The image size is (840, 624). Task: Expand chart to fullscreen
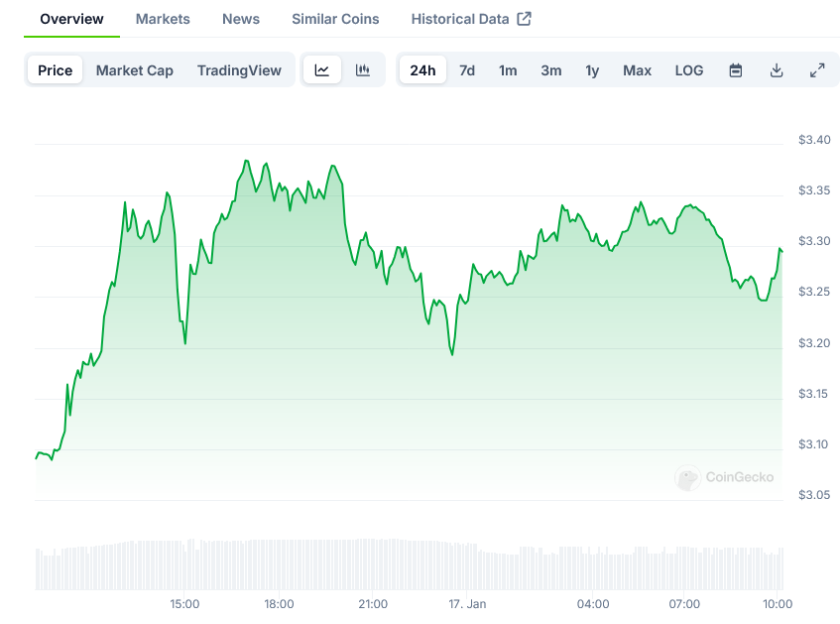point(817,70)
